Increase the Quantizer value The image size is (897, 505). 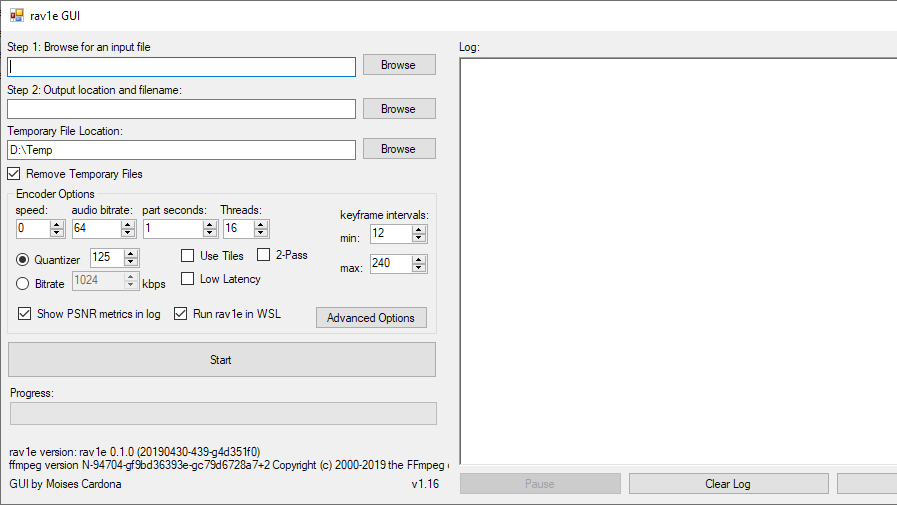tap(131, 253)
